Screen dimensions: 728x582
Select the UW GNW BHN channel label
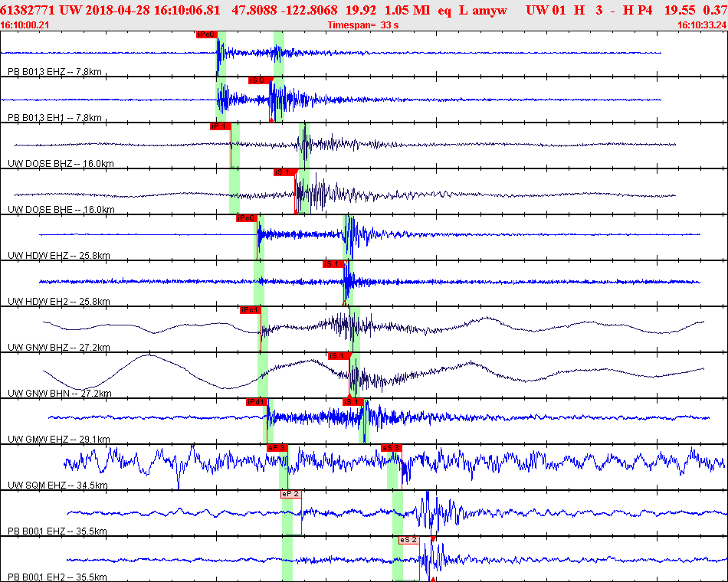pos(60,394)
